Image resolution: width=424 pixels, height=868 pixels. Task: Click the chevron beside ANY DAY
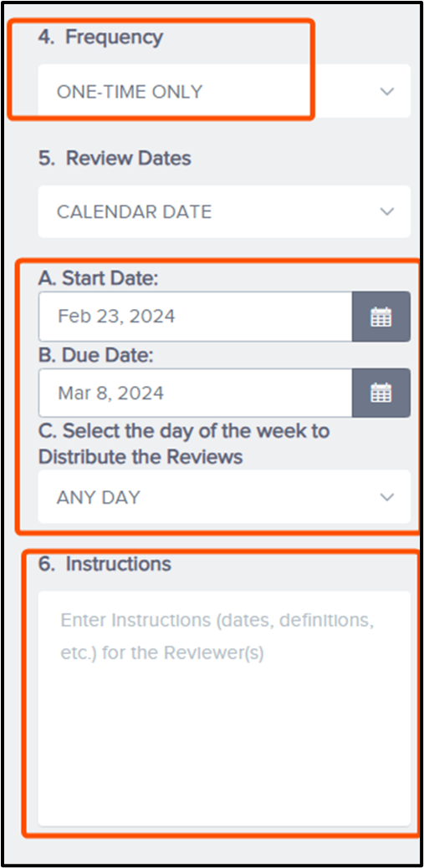click(x=387, y=497)
